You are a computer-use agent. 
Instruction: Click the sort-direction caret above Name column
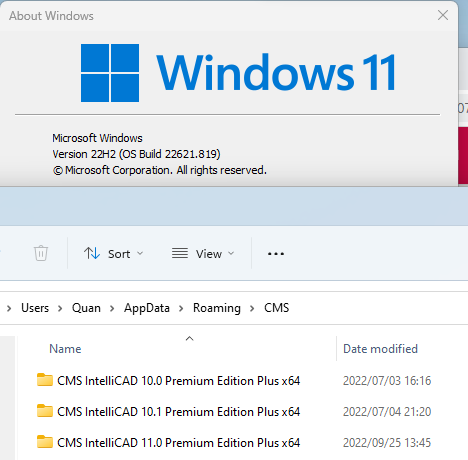click(x=189, y=339)
